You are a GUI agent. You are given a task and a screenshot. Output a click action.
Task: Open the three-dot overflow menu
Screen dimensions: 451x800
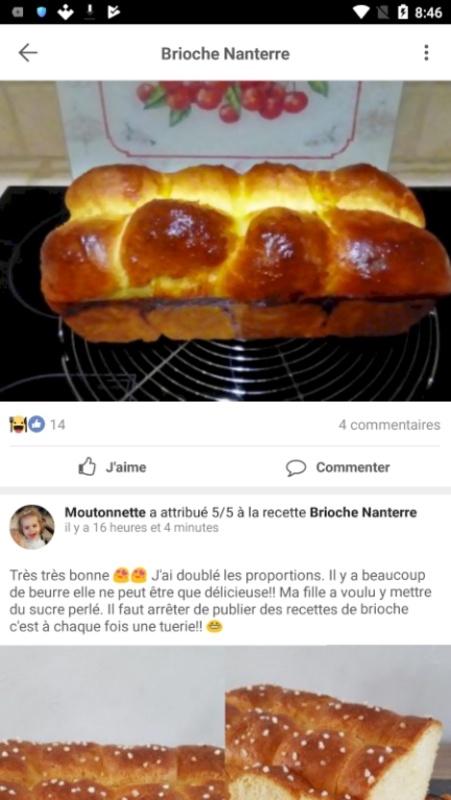426,53
